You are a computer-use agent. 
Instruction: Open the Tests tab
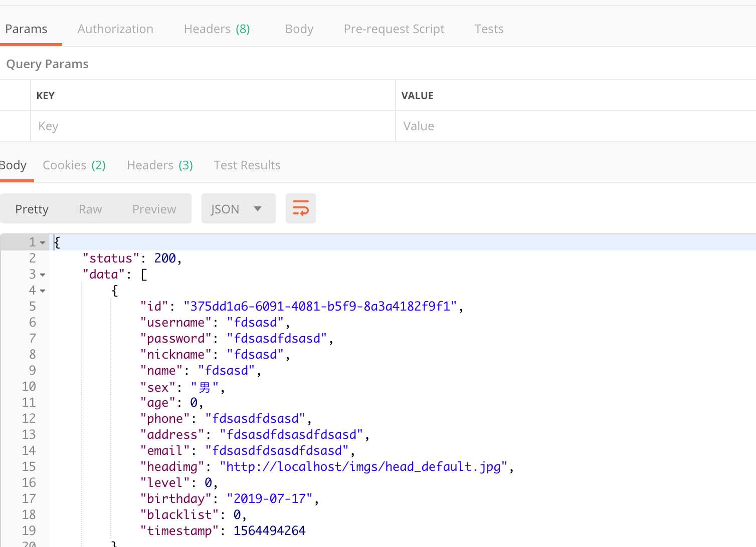489,29
